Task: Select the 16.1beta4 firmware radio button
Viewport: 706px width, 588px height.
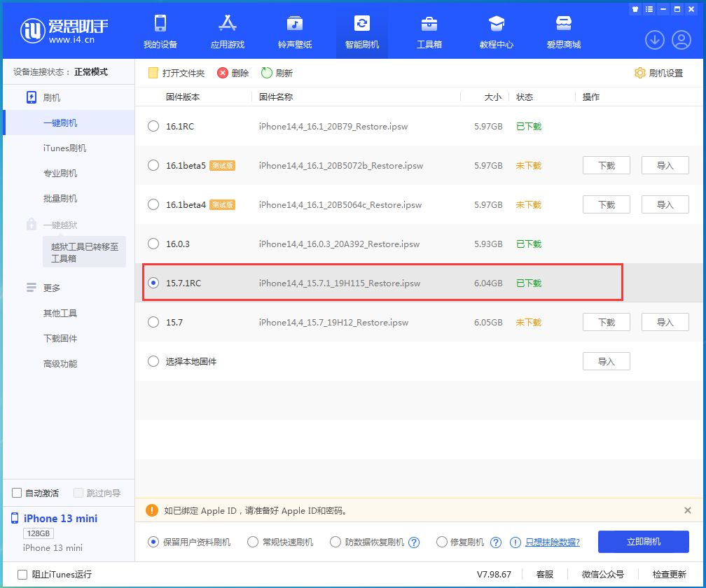Action: coord(153,204)
